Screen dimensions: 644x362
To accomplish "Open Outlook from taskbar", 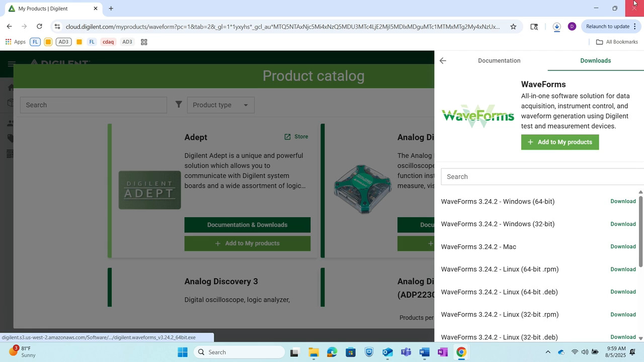I will [x=387, y=352].
